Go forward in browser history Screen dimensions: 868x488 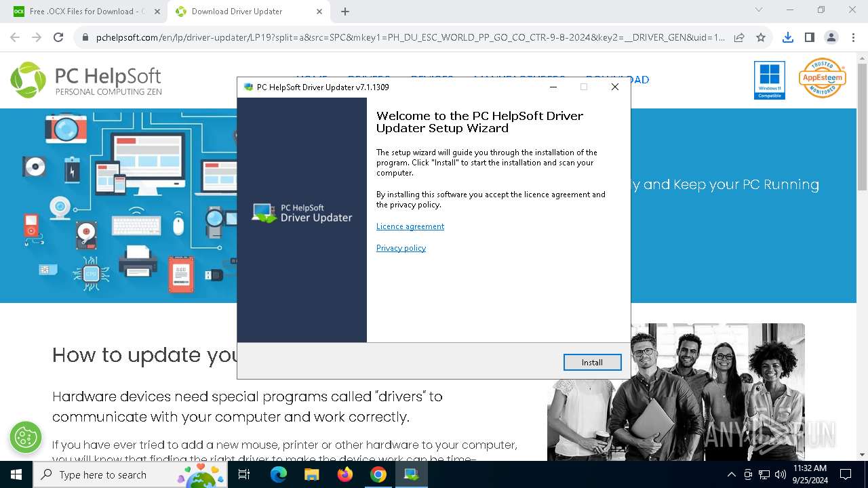pos(37,37)
